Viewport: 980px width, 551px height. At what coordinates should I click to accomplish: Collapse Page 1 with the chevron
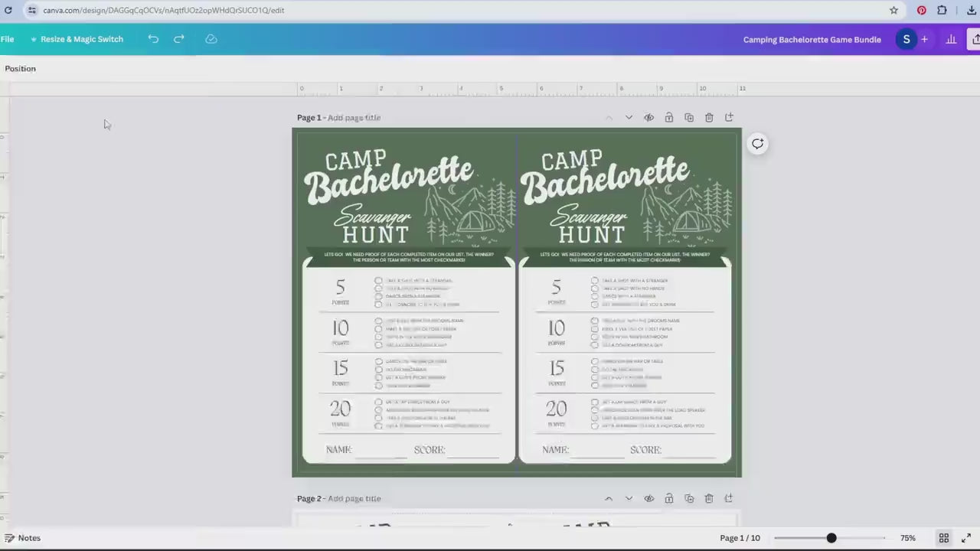click(629, 117)
